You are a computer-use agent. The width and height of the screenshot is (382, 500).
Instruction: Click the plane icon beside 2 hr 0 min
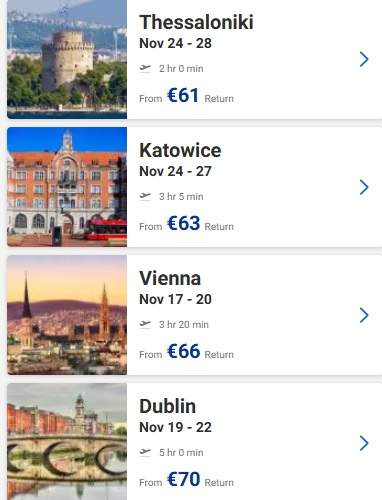(x=145, y=69)
